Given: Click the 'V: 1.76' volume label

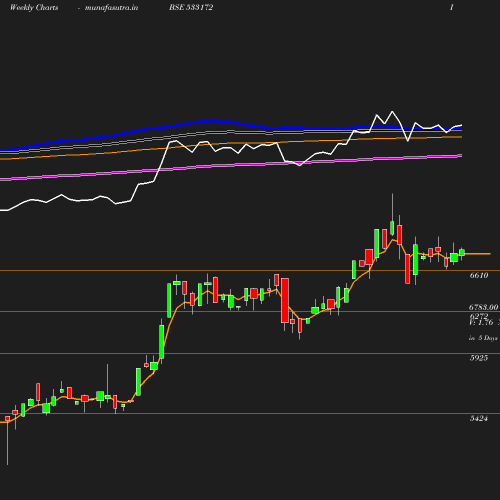Looking at the screenshot, I should click(x=481, y=322).
